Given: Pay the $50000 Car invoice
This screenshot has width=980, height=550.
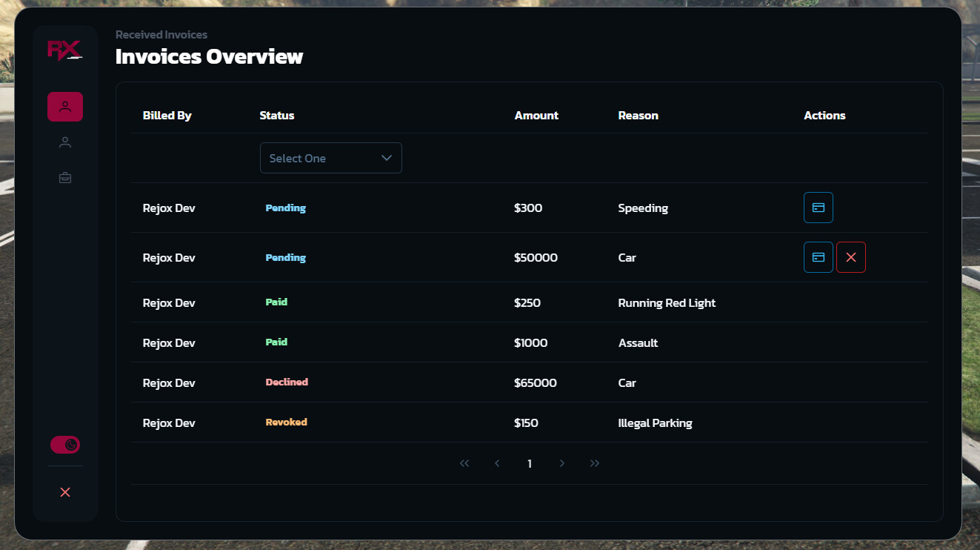Looking at the screenshot, I should click(x=818, y=257).
